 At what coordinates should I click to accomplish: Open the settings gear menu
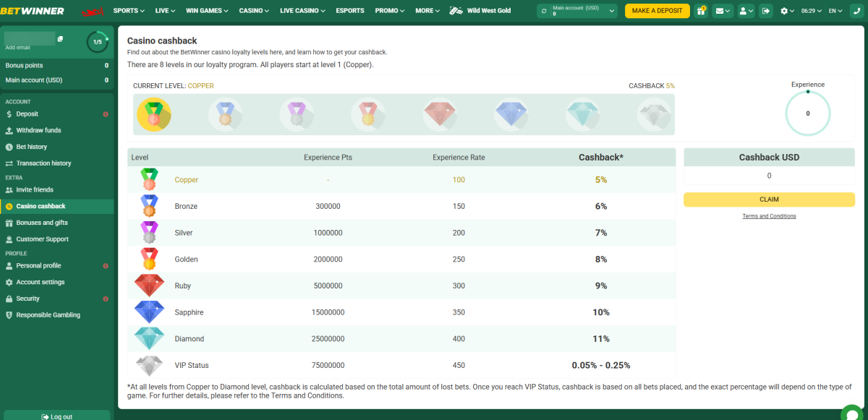787,11
